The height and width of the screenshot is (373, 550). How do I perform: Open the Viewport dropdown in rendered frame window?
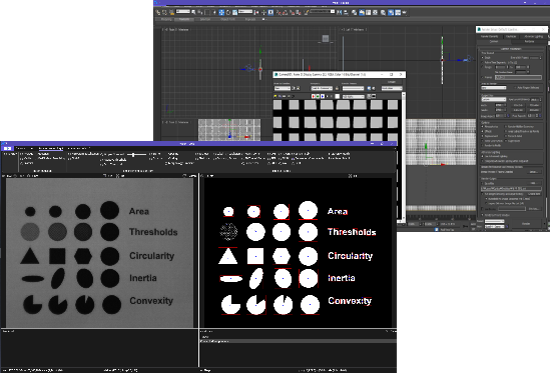[x=322, y=88]
